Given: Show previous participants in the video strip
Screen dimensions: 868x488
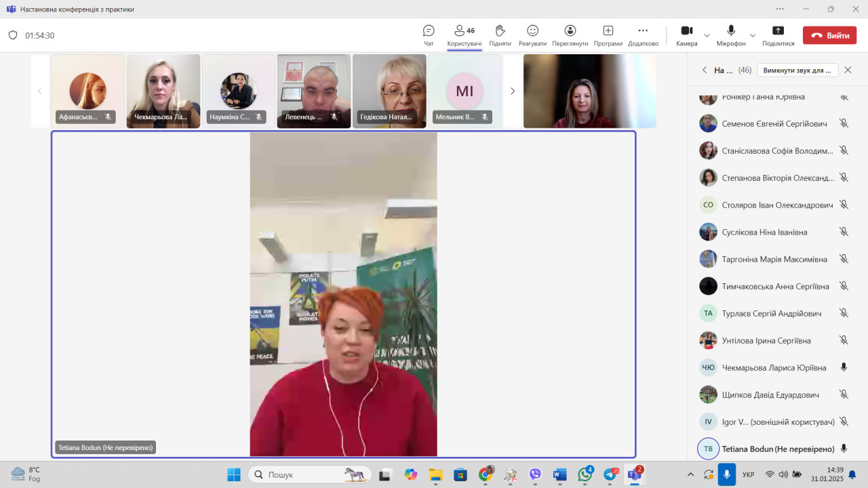Looking at the screenshot, I should click(39, 91).
